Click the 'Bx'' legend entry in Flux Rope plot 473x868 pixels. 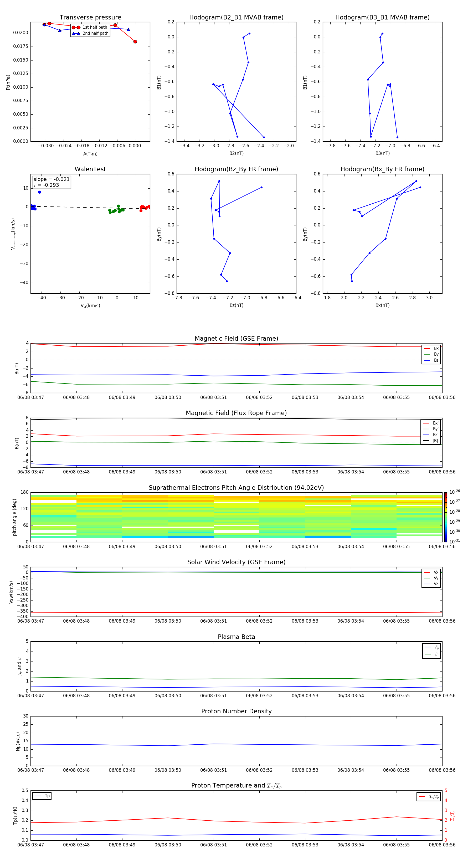coord(431,423)
